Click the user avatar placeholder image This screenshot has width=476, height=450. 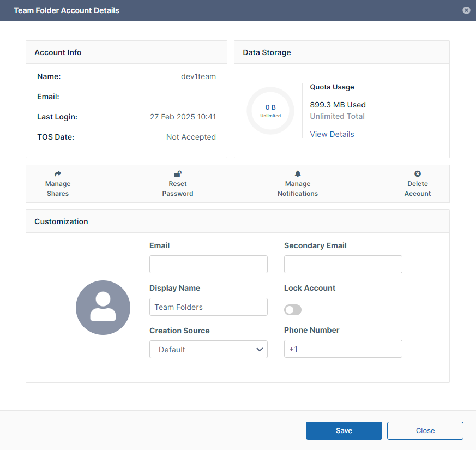click(x=103, y=308)
